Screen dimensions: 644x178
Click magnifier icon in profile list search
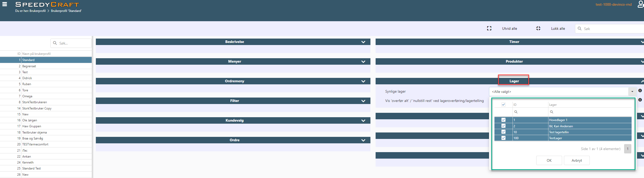55,43
